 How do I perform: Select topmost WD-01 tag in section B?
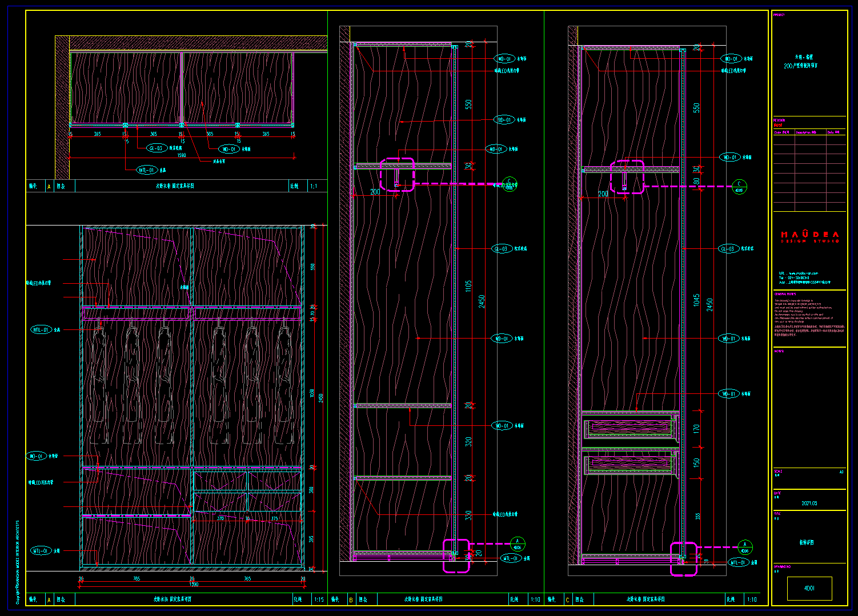pyautogui.click(x=504, y=59)
